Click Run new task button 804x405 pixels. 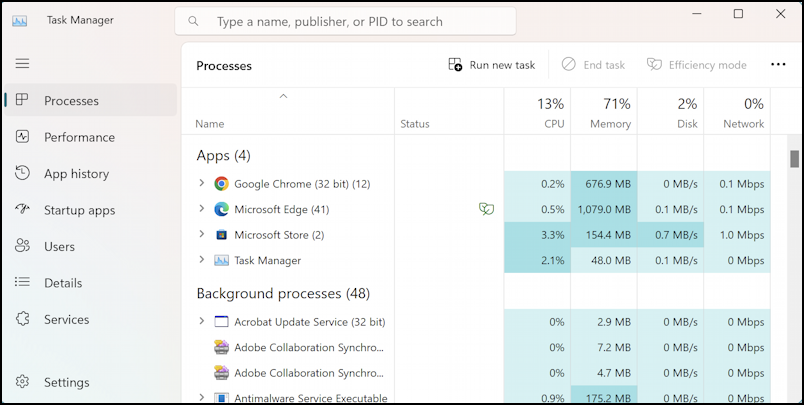tap(492, 65)
